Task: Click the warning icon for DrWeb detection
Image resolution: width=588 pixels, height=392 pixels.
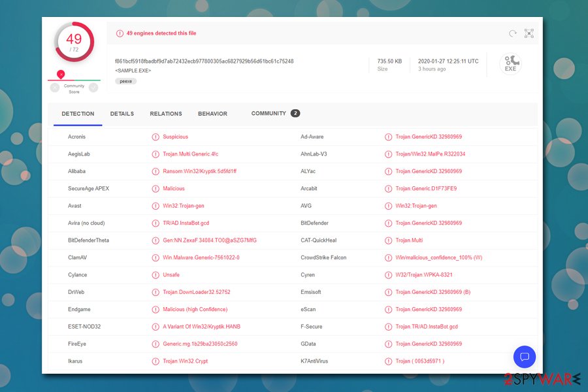Action: tap(155, 292)
